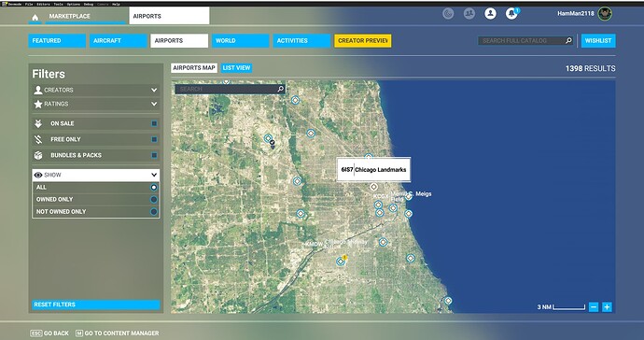
Task: Click the map Search input field
Action: point(230,89)
